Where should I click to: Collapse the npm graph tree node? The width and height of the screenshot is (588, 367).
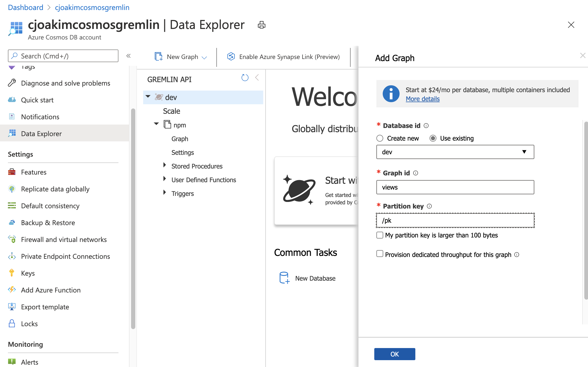pos(156,124)
